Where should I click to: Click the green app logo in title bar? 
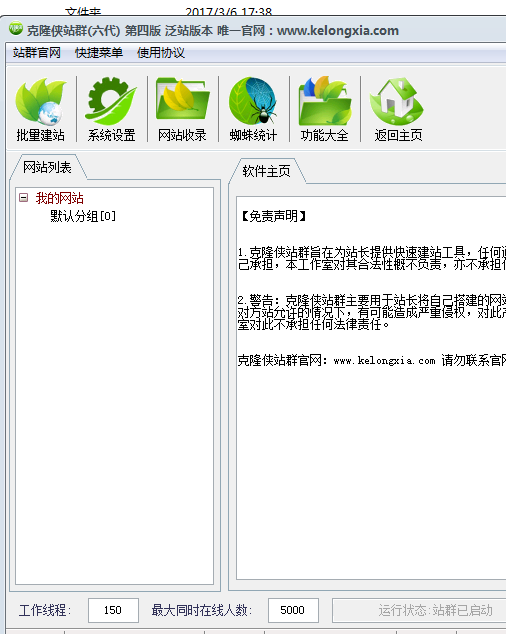[16, 27]
